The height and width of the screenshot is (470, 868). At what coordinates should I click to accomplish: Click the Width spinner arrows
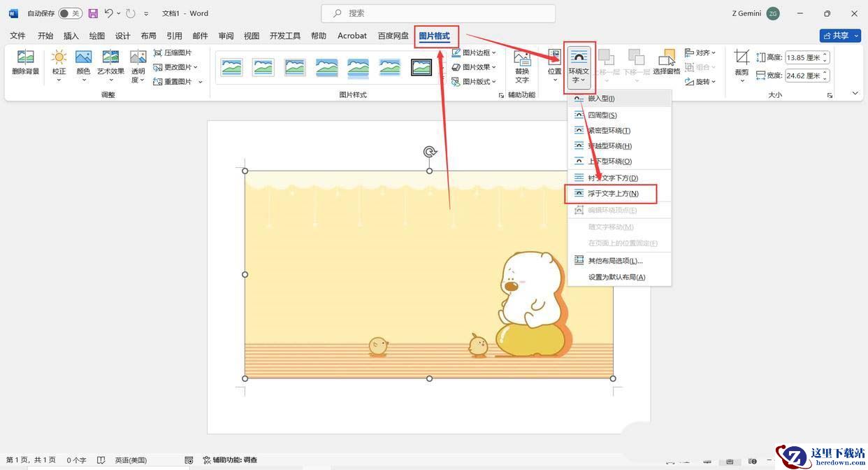coord(825,76)
